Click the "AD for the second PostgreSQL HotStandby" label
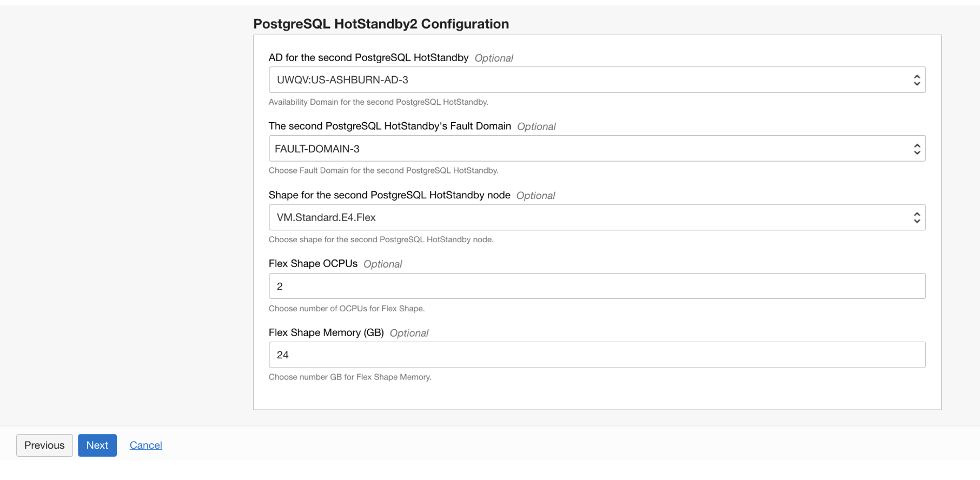The image size is (980, 480). 368,57
